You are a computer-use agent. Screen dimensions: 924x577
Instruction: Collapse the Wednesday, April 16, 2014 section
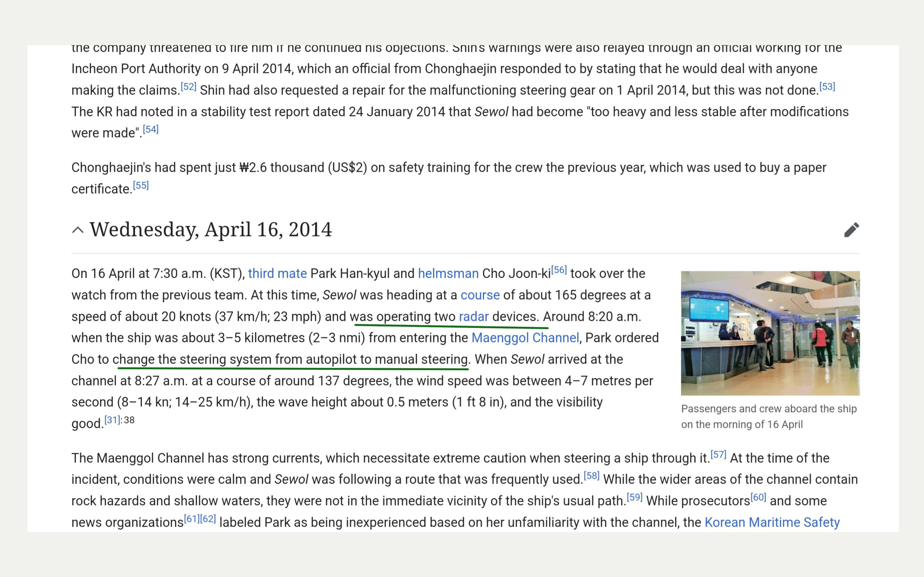point(78,230)
